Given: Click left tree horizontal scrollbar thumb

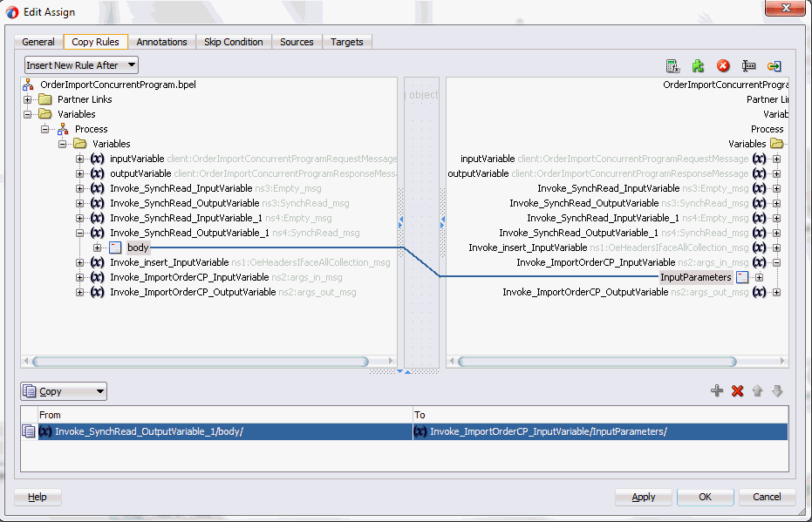Looking at the screenshot, I should (200, 361).
